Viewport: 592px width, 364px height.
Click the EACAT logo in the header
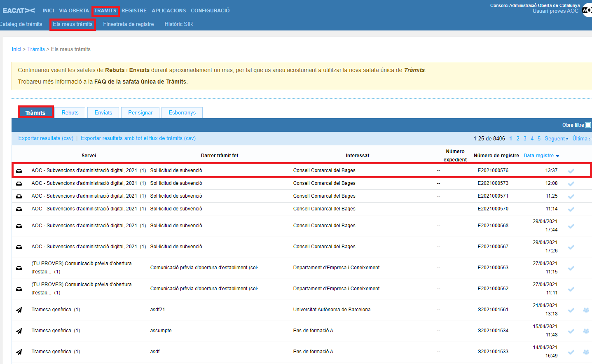(19, 10)
